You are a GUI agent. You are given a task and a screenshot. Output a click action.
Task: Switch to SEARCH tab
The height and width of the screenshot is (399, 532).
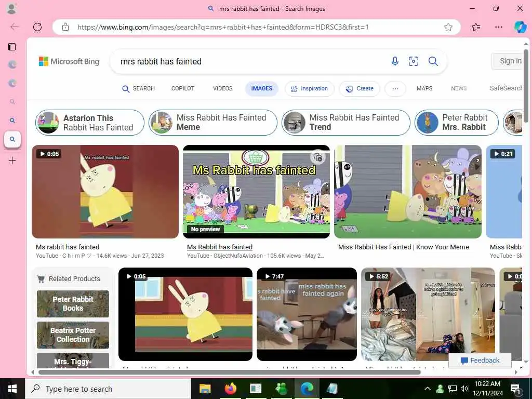tap(138, 88)
